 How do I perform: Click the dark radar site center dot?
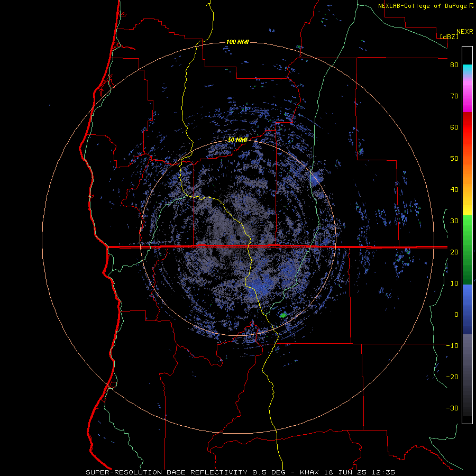pos(238,237)
